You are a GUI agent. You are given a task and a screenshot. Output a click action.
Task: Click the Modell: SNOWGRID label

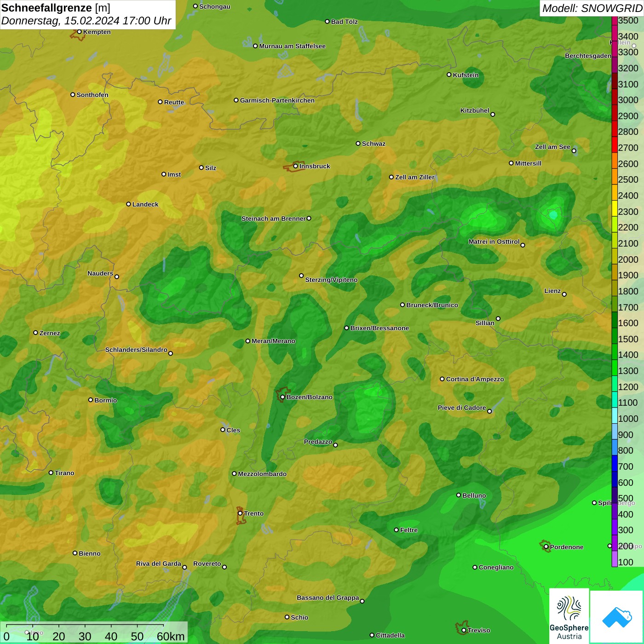point(592,8)
